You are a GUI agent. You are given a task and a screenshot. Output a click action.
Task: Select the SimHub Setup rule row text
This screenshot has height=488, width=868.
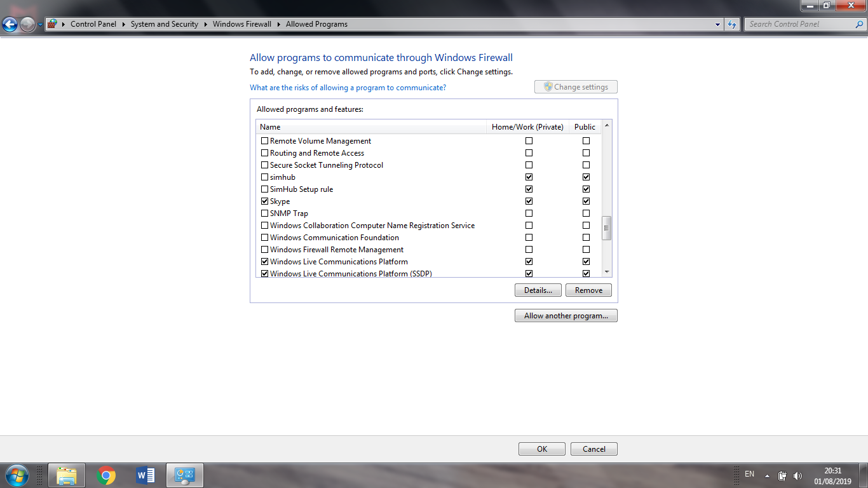point(301,189)
